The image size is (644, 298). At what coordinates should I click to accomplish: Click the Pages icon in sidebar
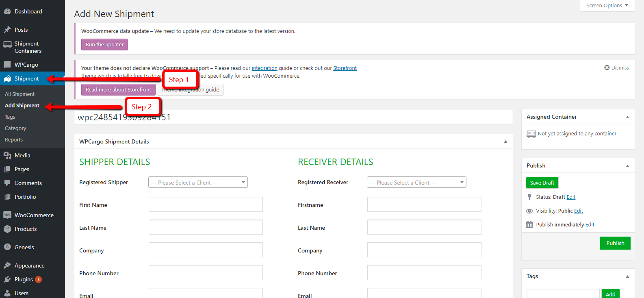pyautogui.click(x=7, y=169)
